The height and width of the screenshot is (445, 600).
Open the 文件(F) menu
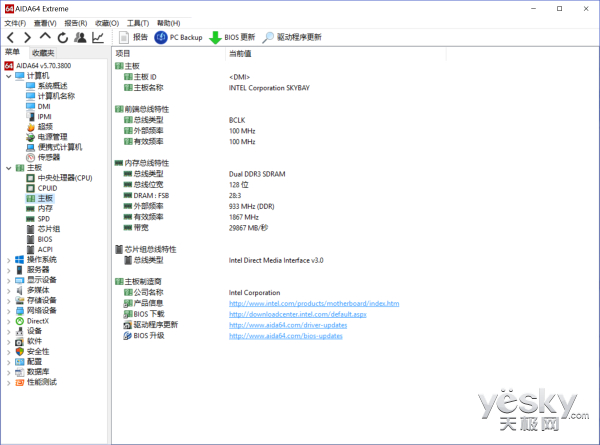(x=15, y=23)
